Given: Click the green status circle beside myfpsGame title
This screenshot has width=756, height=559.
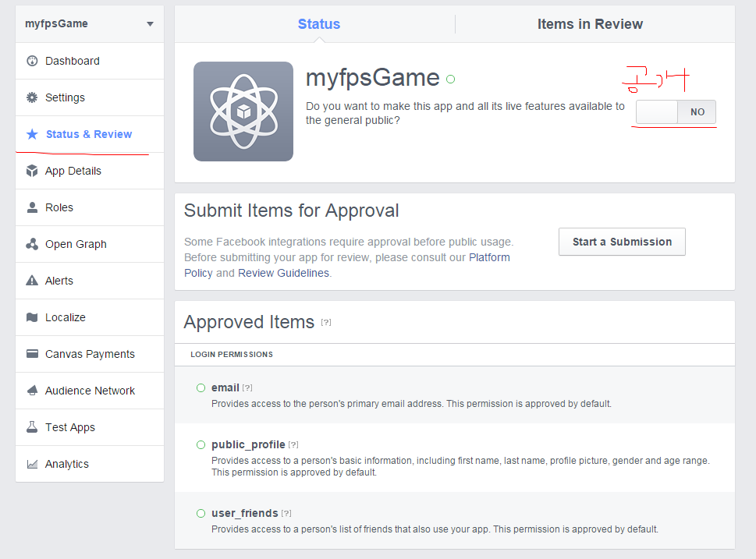Looking at the screenshot, I should tap(451, 79).
